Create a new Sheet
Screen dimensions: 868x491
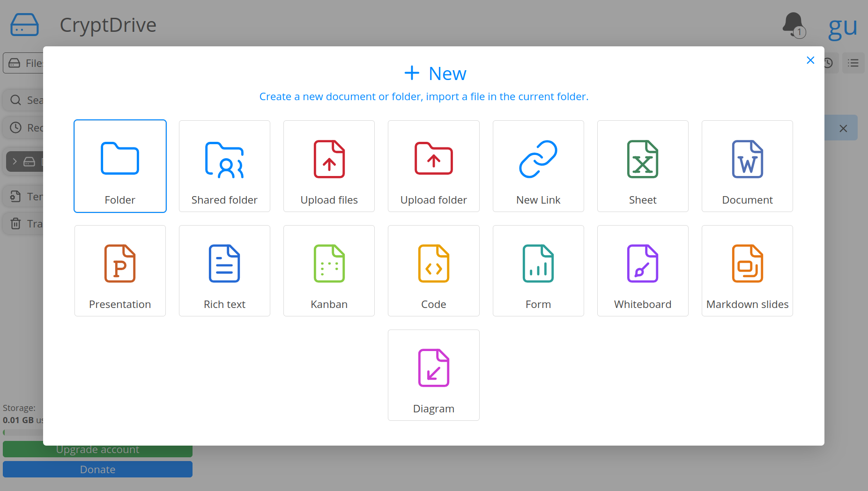tap(643, 166)
